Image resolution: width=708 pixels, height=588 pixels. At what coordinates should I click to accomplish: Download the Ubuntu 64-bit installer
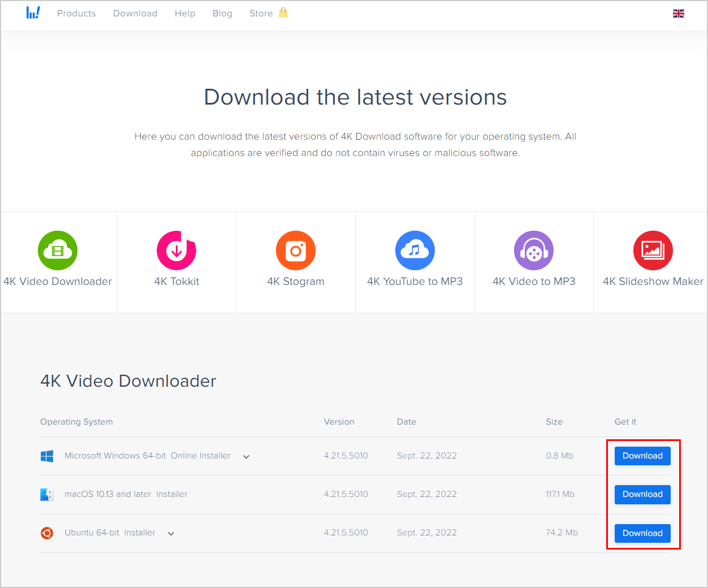point(642,533)
